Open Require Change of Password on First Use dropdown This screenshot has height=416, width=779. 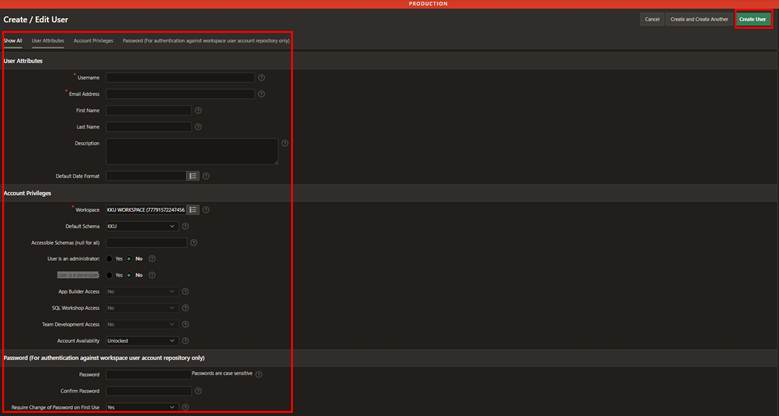click(142, 407)
